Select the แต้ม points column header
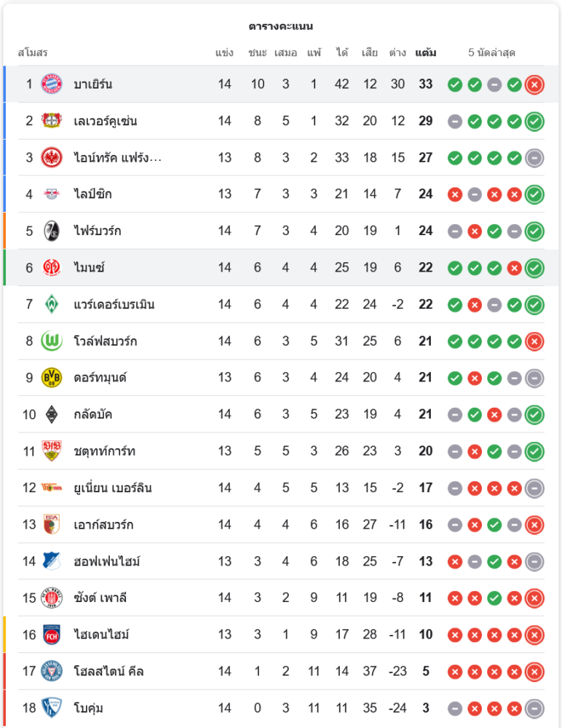 point(426,52)
